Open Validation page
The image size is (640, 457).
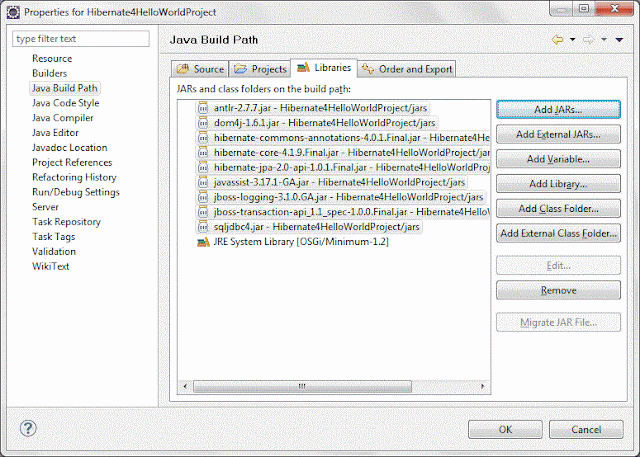coord(54,251)
